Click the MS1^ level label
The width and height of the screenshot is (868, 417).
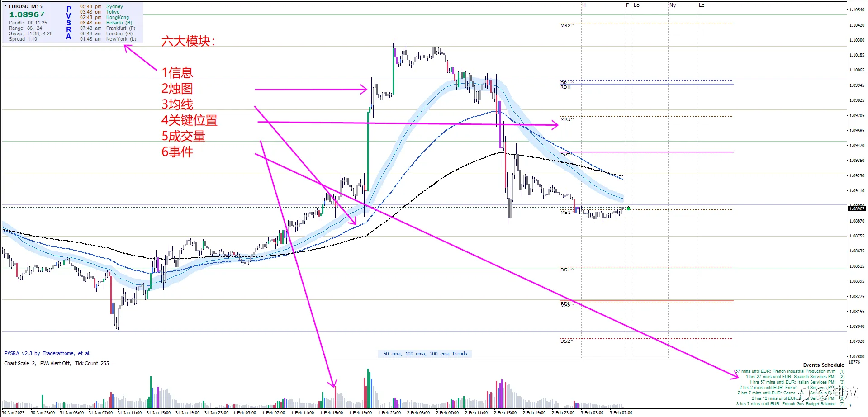coord(567,213)
